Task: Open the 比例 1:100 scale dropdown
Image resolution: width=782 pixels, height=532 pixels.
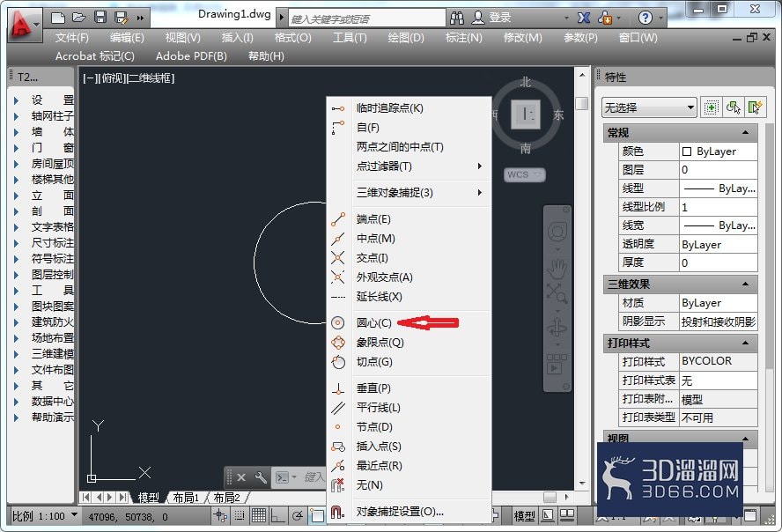Action: pyautogui.click(x=74, y=514)
